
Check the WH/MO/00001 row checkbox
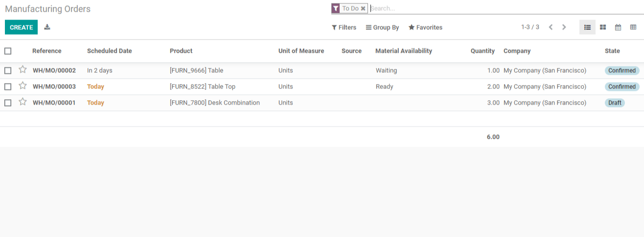(8, 103)
